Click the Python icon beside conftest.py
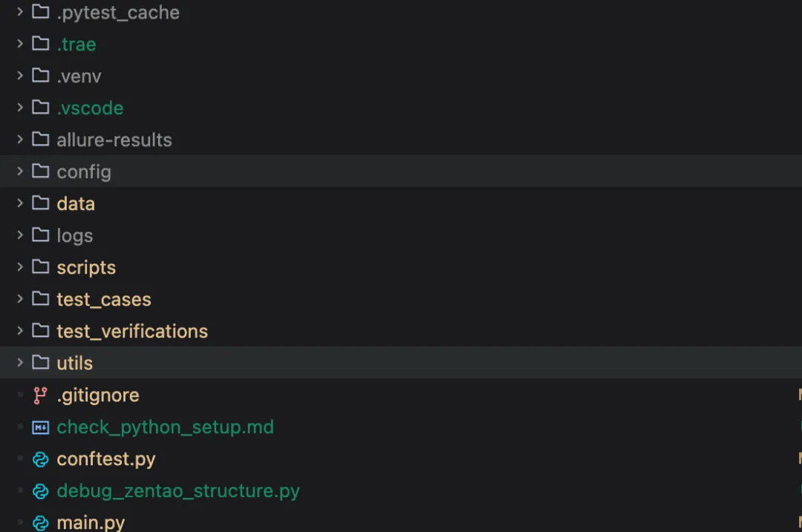 tap(40, 459)
